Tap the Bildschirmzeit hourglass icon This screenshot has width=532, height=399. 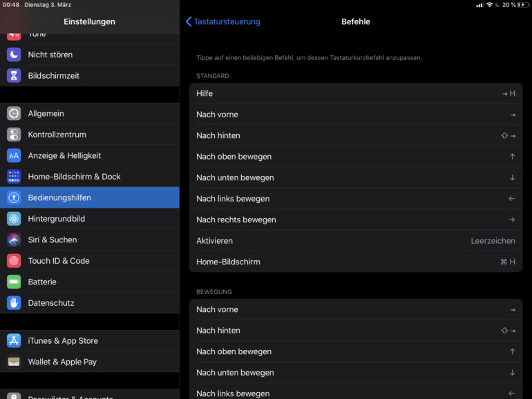click(14, 76)
